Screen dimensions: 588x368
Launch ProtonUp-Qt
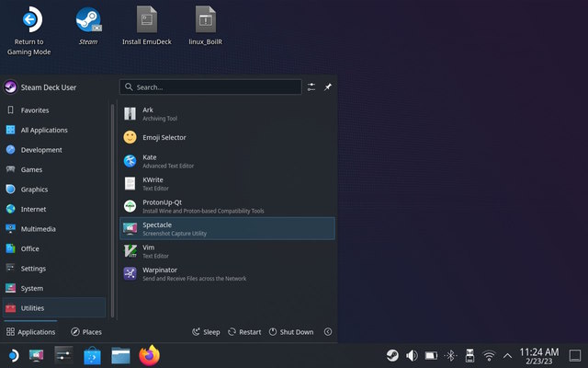pos(227,206)
